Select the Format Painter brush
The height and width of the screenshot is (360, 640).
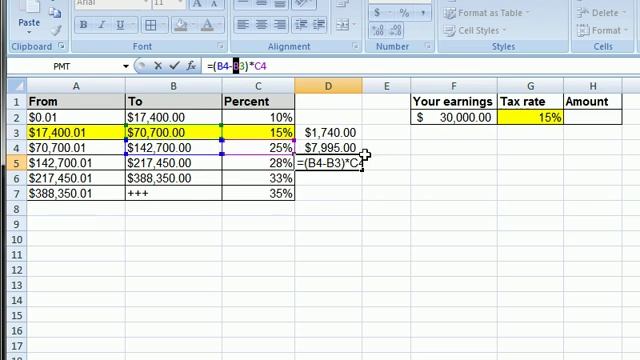point(56,30)
